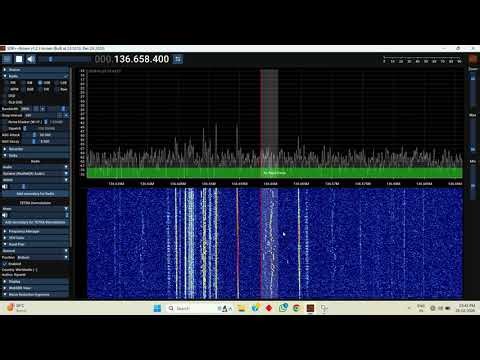
Task: Click the 136.658.400 frequency readout
Action: point(132,59)
